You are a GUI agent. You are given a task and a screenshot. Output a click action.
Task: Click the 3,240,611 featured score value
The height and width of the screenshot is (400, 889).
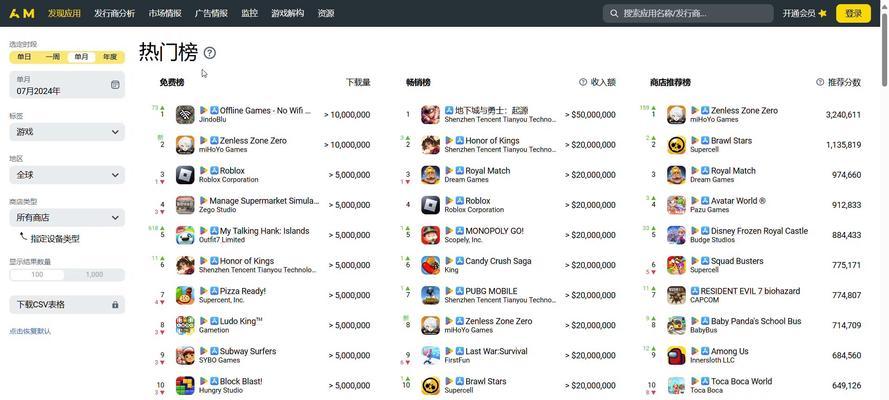843,114
